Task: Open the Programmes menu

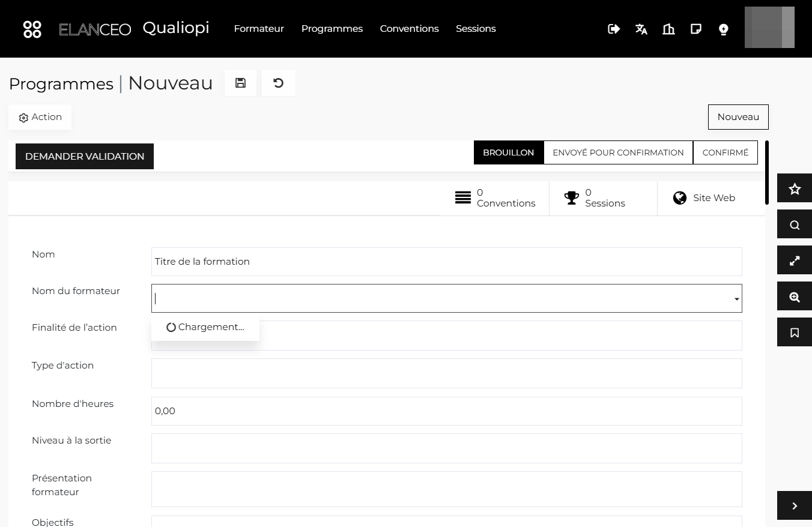Action: click(332, 29)
